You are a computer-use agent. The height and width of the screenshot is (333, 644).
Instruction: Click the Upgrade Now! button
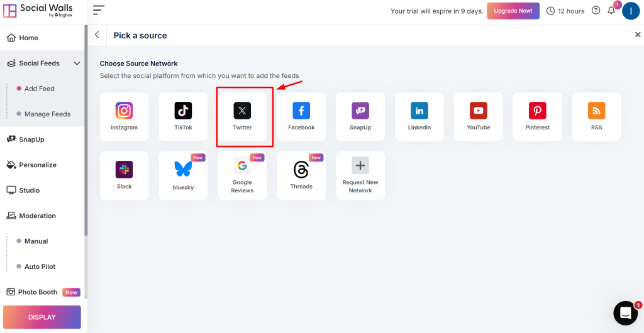pos(513,11)
